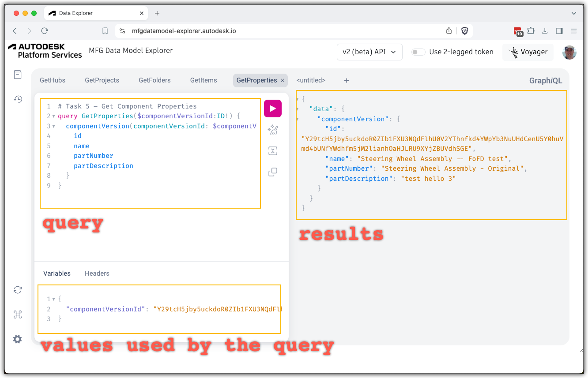Image resolution: width=588 pixels, height=378 pixels.
Task: Click the partDescription field in query
Action: 104,166
